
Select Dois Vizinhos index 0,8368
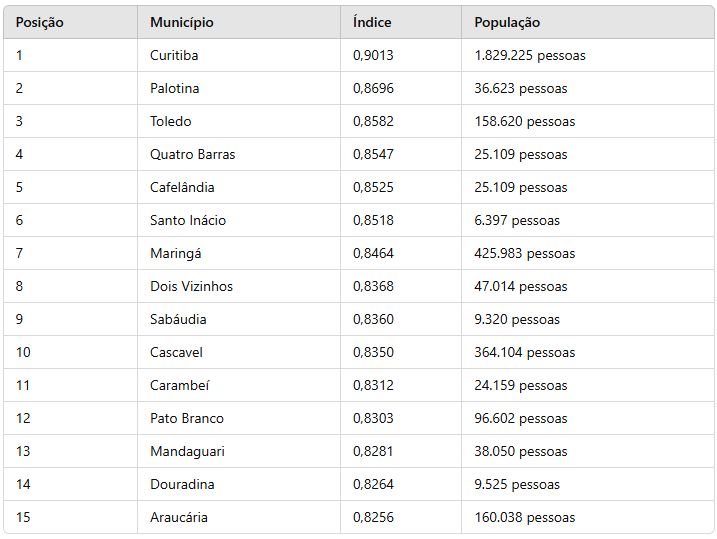pos(373,286)
